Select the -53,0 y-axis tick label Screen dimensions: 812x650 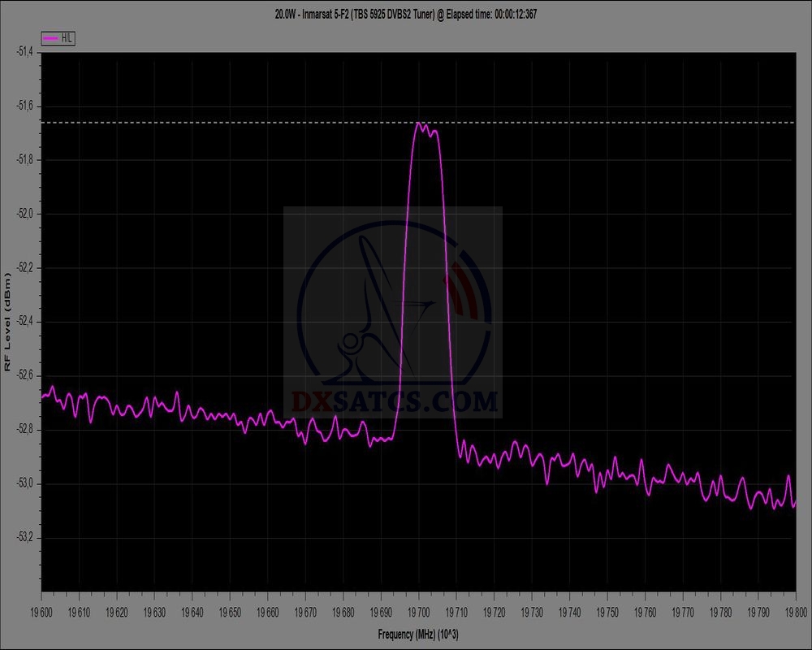[x=25, y=483]
